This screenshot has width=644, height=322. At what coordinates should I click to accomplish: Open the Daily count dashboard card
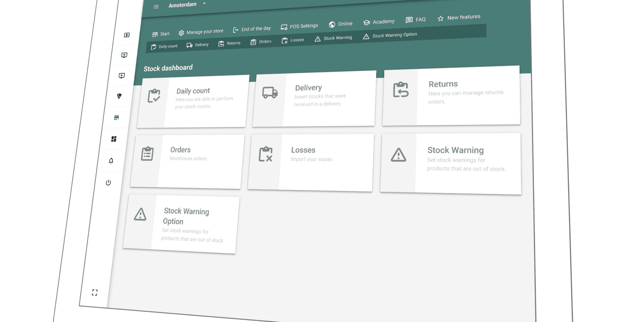click(192, 101)
